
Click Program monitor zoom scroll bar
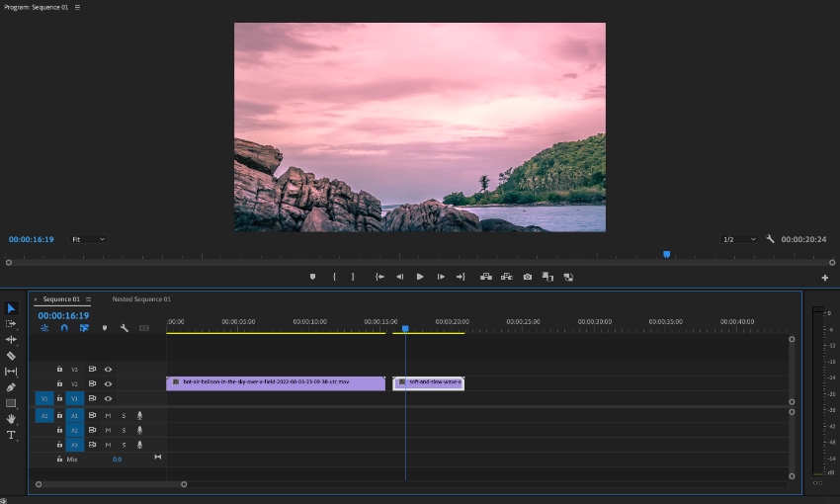coord(420,263)
